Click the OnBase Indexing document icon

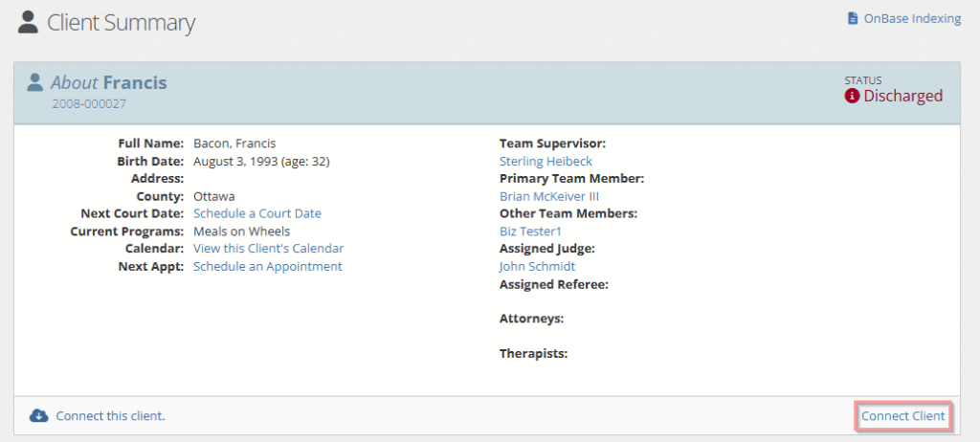point(853,18)
